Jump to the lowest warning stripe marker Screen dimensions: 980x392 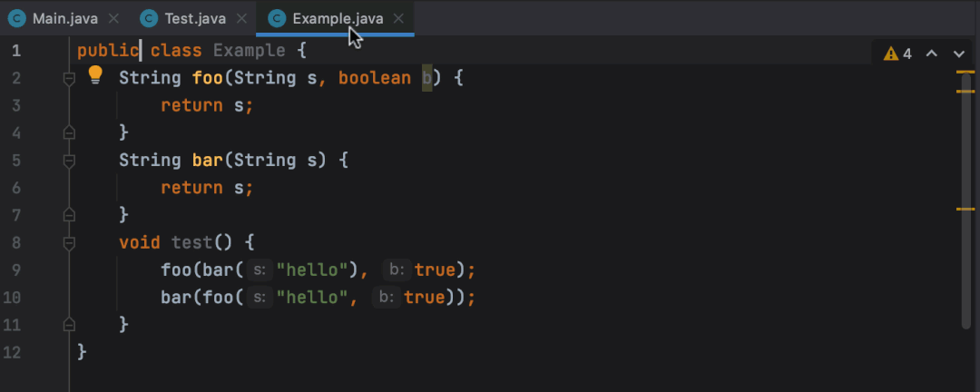click(x=965, y=209)
